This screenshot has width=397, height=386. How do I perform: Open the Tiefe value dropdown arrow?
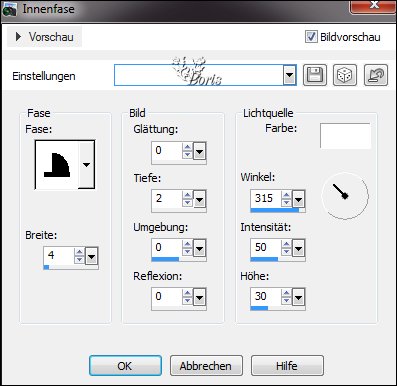(x=199, y=199)
